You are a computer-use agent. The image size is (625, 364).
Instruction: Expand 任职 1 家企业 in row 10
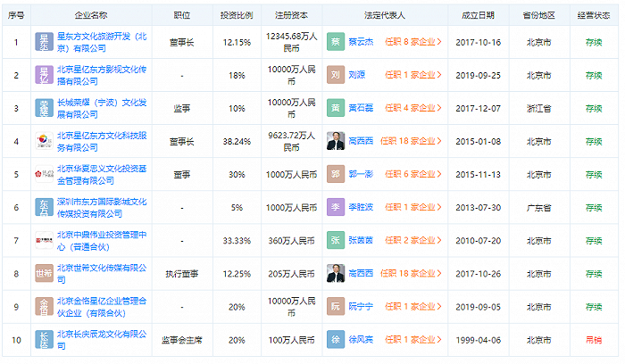pos(413,339)
